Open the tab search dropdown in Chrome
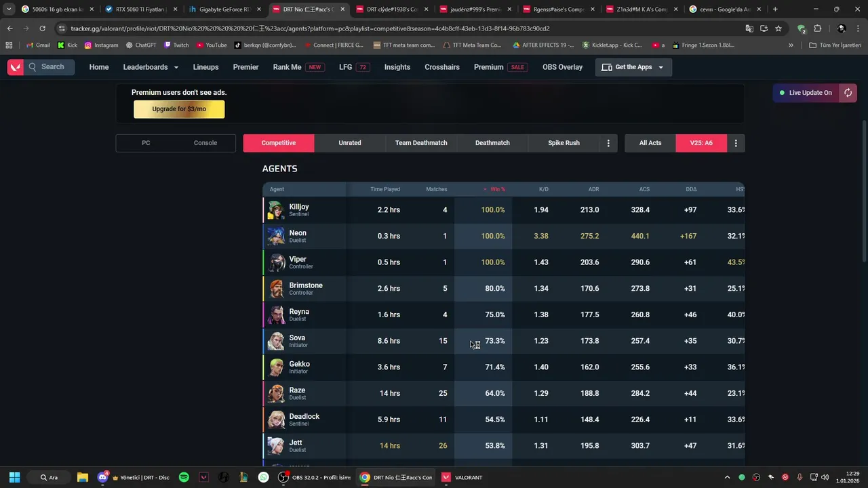 pyautogui.click(x=9, y=9)
